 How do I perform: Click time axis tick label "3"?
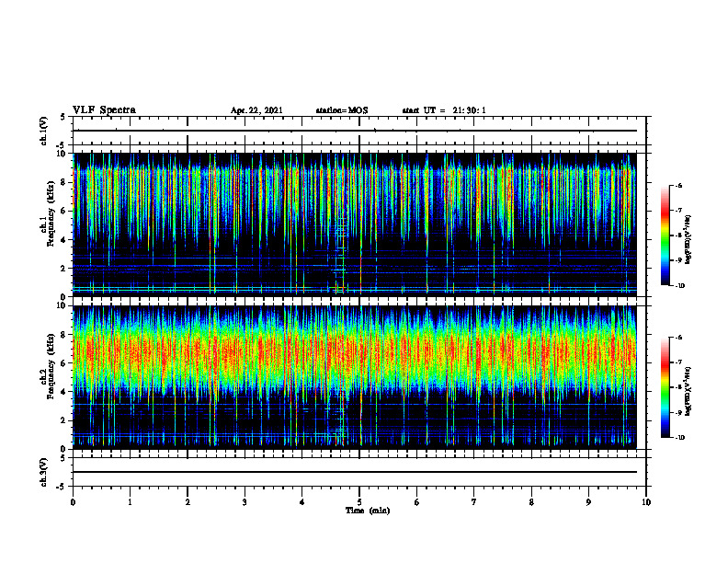[245, 502]
